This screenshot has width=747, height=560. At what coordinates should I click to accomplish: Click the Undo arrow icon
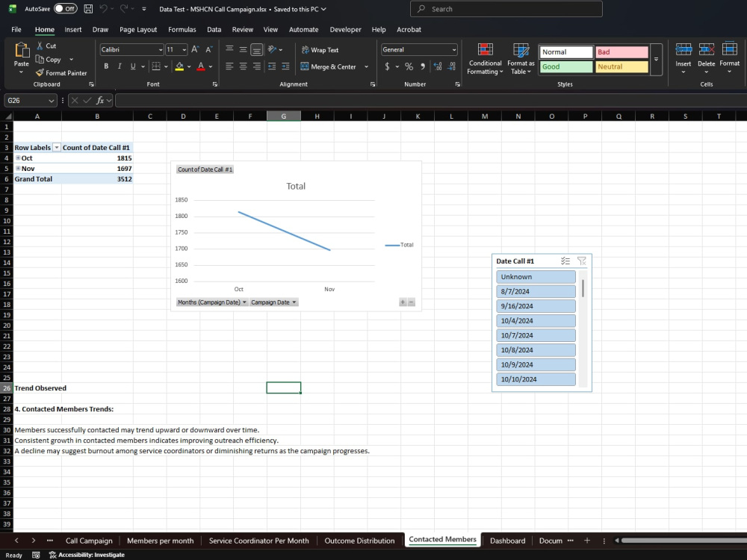103,8
